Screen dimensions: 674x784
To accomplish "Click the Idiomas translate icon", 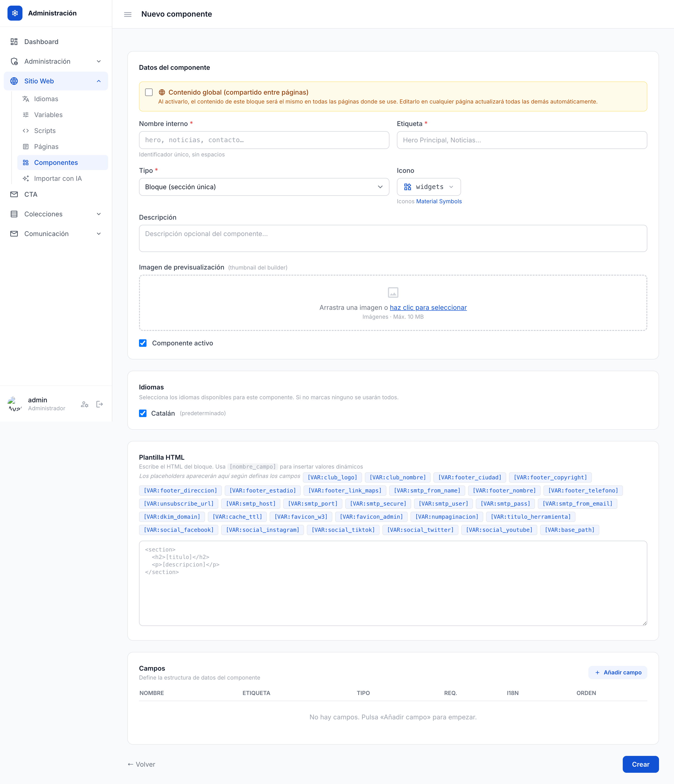I will (26, 99).
